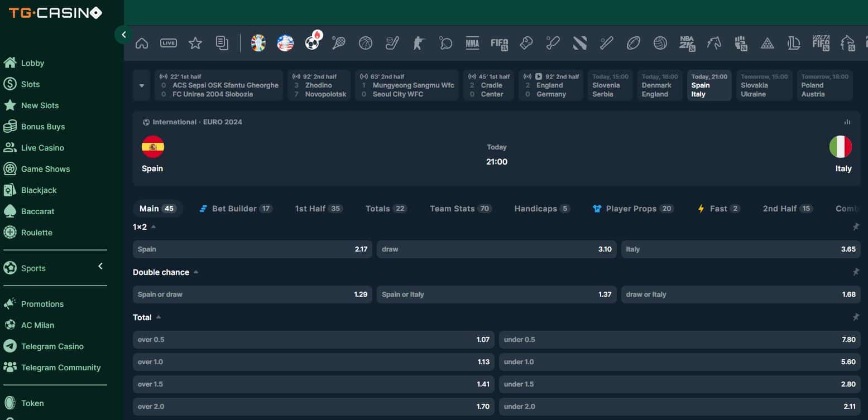Select under 2.0 at 2.11
This screenshot has width=868, height=420.
pyautogui.click(x=680, y=407)
